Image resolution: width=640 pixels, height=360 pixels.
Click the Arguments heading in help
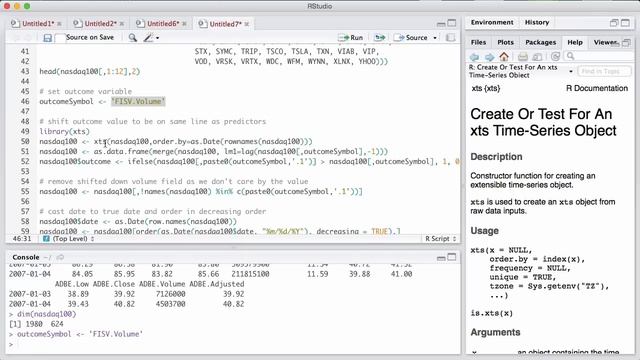[495, 332]
